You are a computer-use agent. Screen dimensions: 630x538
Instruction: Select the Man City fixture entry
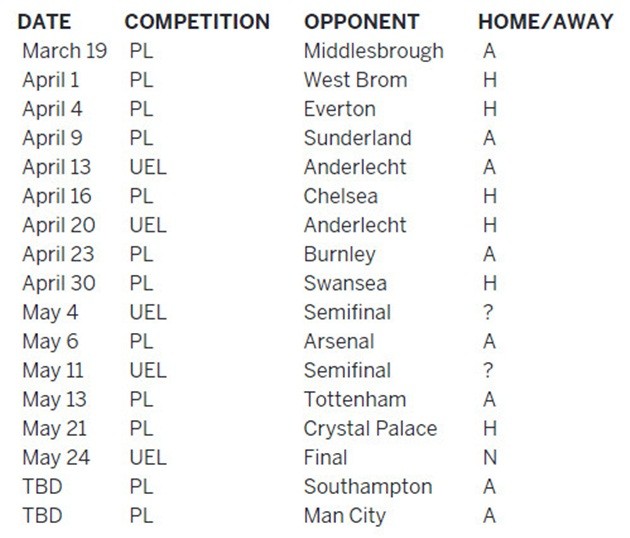pyautogui.click(x=345, y=517)
